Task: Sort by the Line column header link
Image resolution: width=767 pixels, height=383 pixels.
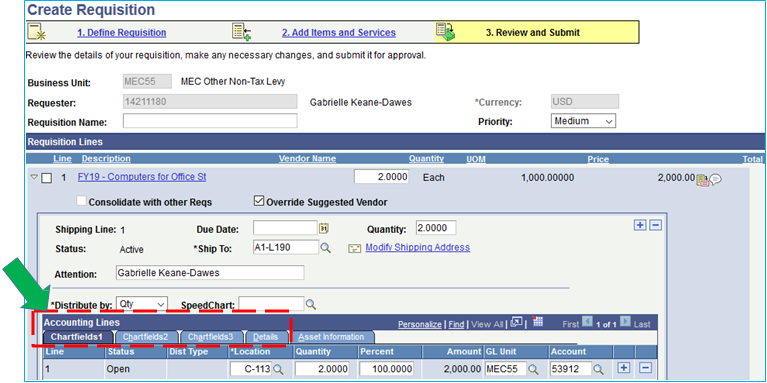Action: (62, 158)
